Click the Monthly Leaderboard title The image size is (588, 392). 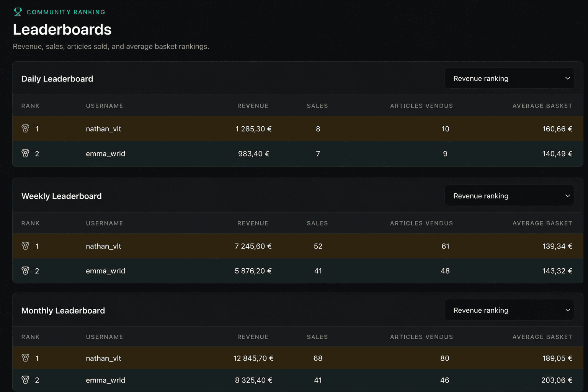pos(63,310)
